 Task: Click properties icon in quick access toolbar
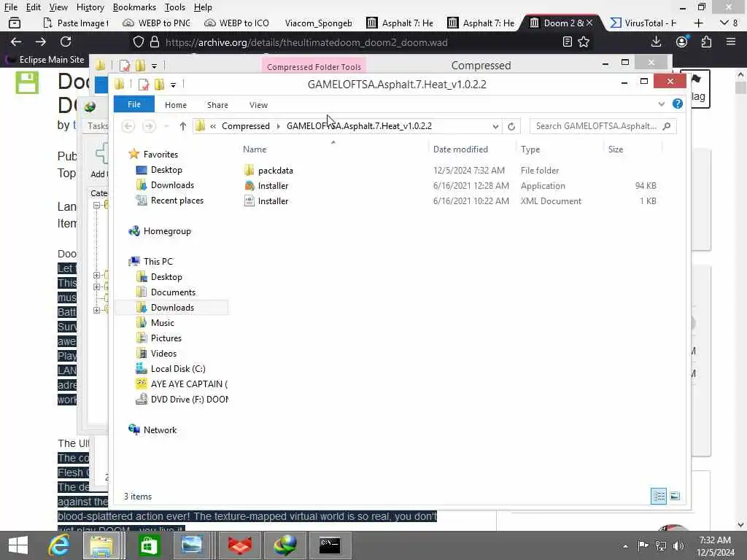click(x=144, y=85)
